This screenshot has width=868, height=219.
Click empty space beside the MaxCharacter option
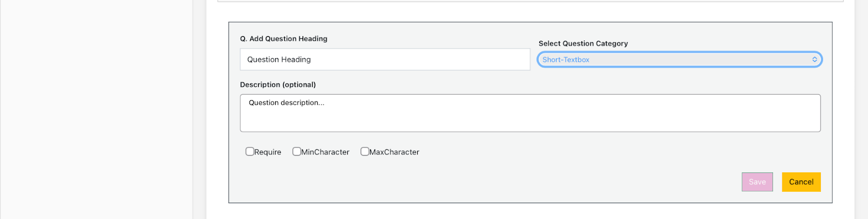(x=542, y=152)
